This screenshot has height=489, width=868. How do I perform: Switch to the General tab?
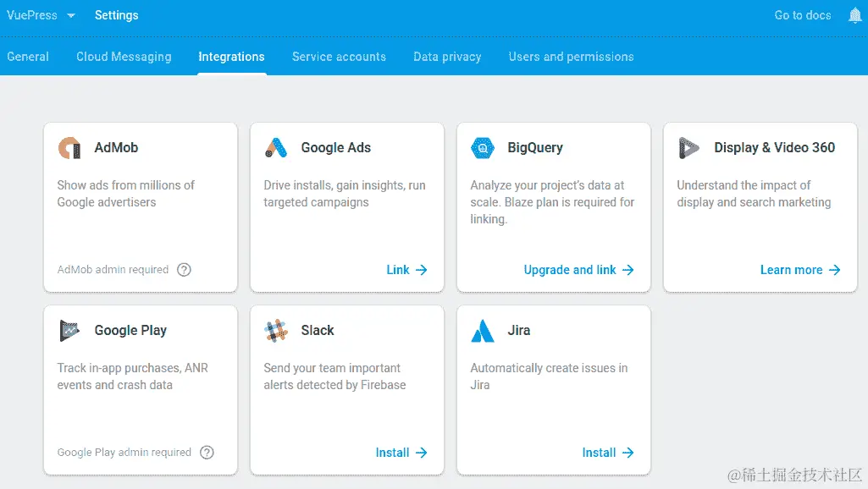pos(28,57)
